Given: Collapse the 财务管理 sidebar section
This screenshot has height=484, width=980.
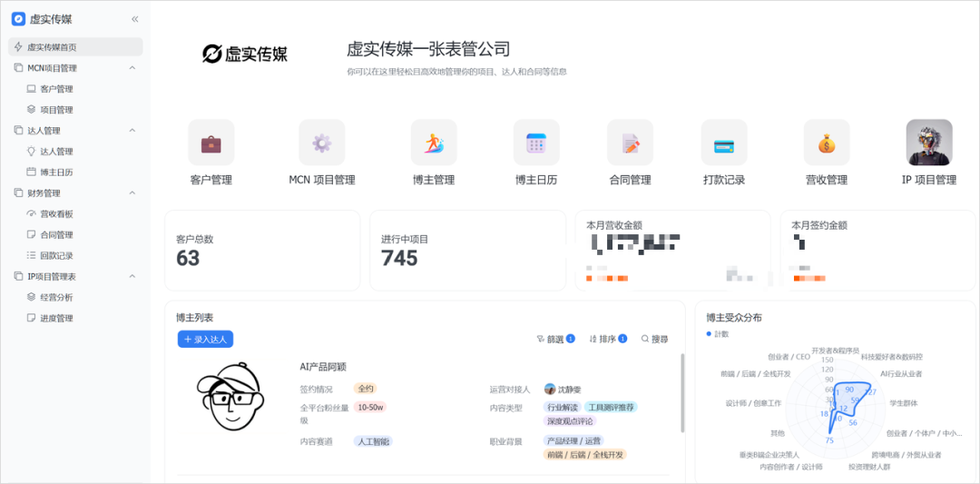Looking at the screenshot, I should click(132, 193).
